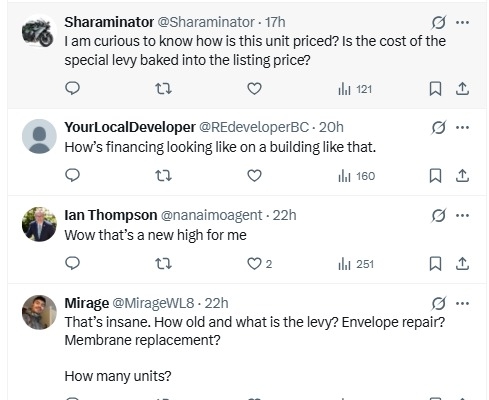The image size is (489, 400).
Task: Bookmark Ian Thompson's tweet
Action: point(435,264)
